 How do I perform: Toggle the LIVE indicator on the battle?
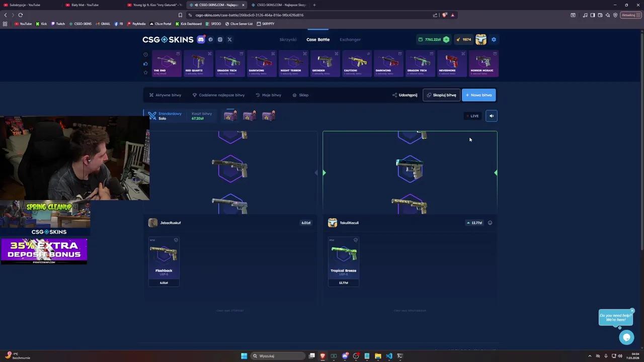(473, 116)
